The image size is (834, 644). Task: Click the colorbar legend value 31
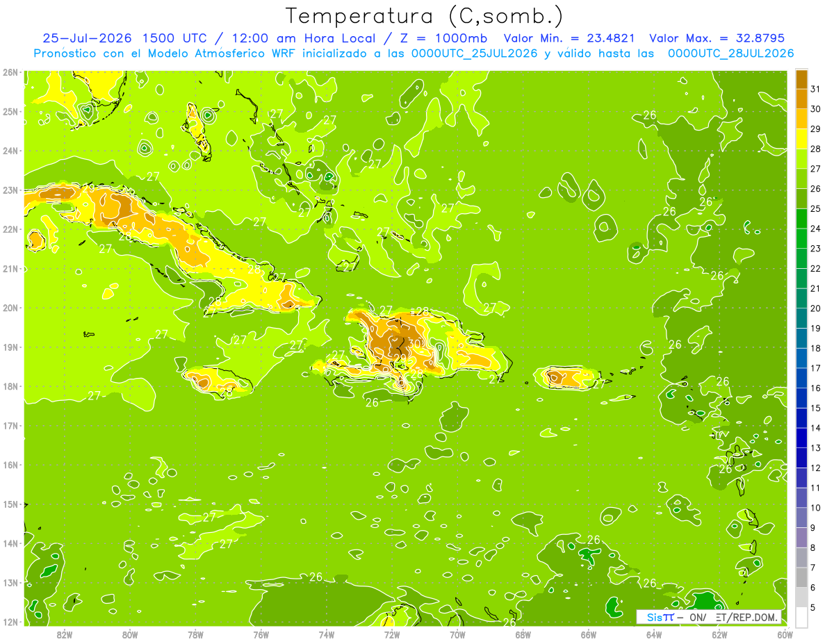tap(815, 89)
